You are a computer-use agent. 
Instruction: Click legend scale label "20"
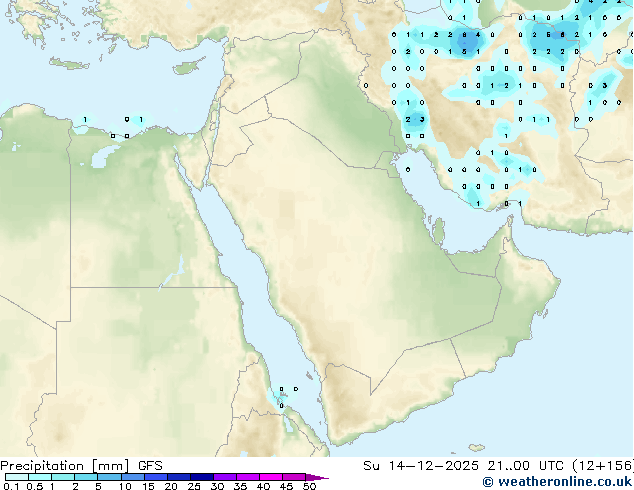pyautogui.click(x=171, y=486)
